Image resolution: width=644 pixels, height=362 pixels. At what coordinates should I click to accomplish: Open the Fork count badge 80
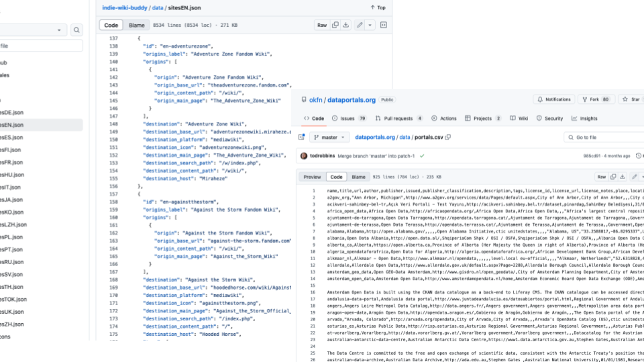click(605, 99)
